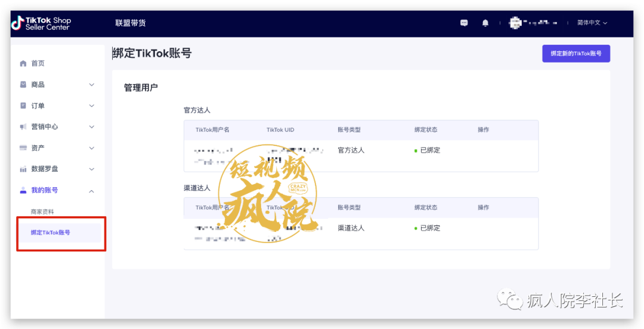Click 联盟带货 in the top bar
The height and width of the screenshot is (329, 644).
tap(131, 23)
